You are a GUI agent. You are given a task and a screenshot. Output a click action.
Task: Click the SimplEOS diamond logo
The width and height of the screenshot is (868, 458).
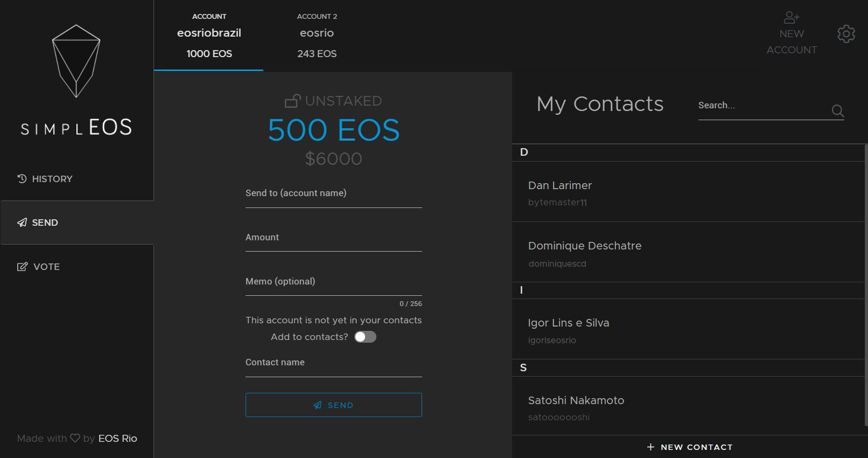click(x=76, y=61)
